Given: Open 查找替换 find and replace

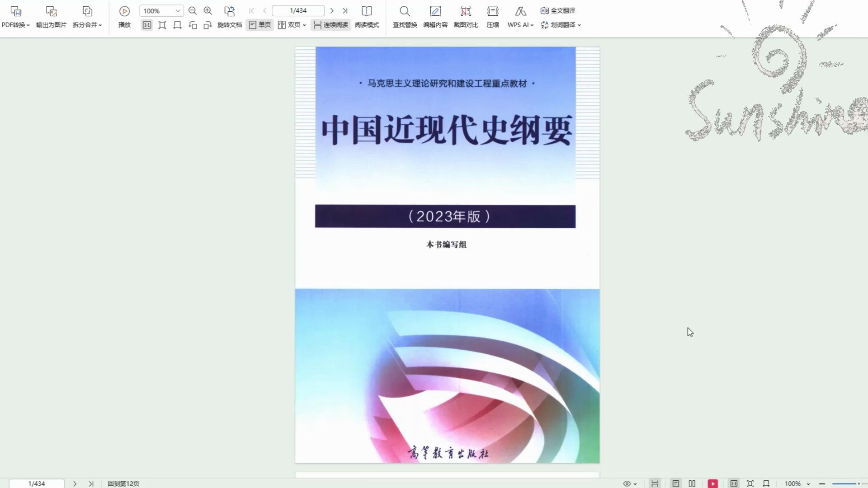Looking at the screenshot, I should 405,17.
